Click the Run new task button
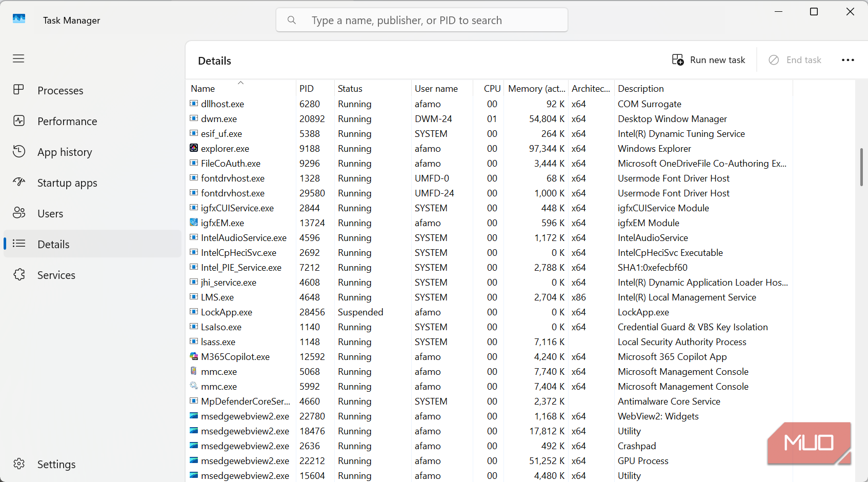Image resolution: width=868 pixels, height=482 pixels. (709, 60)
